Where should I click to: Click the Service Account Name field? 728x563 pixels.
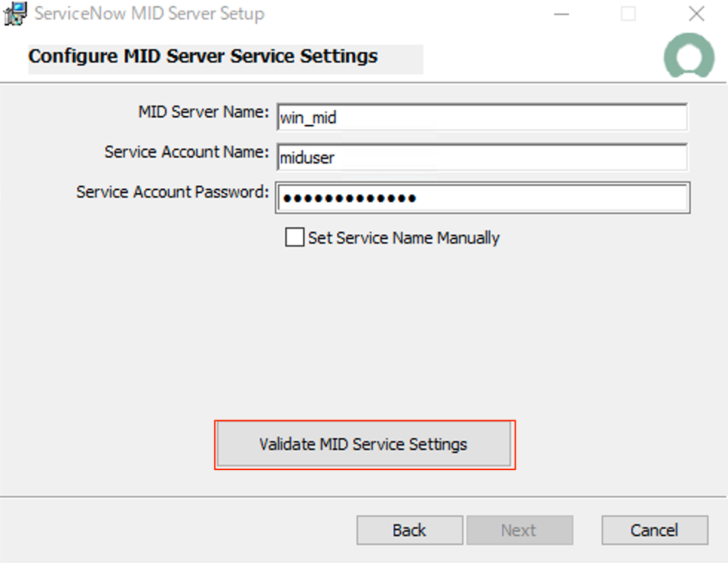[x=483, y=157]
